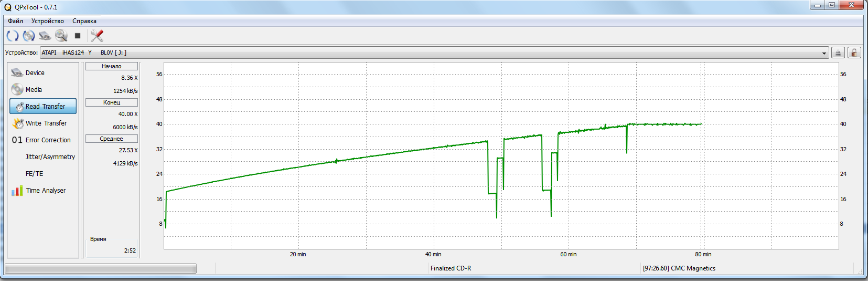Eject the disc tray button
Viewport: 868px width, 282px height.
click(838, 53)
